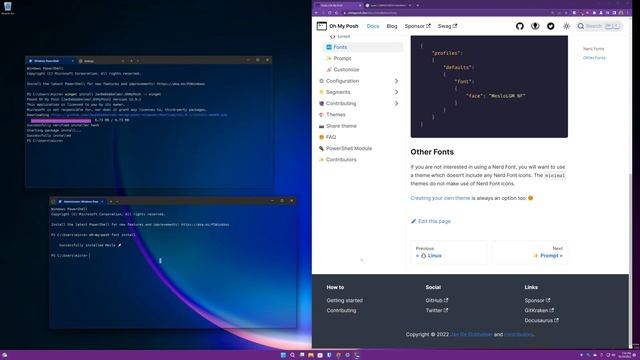640x360 pixels.
Task: Open taskbar Search
Action: click(292, 355)
